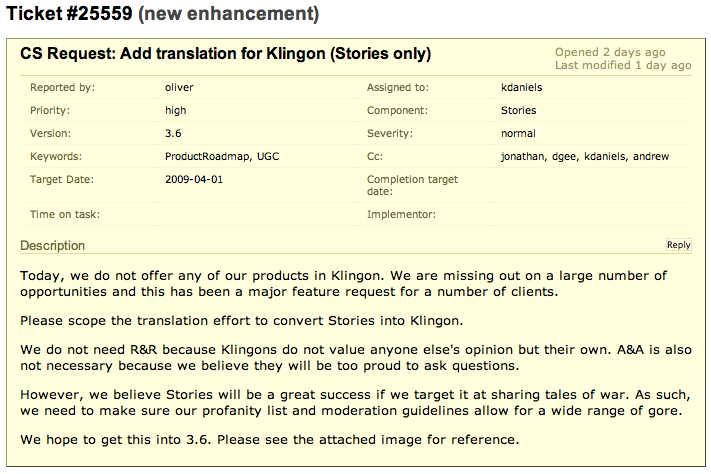Screen dimensions: 711x474
Task: Click the version value 3.6
Action: 173,133
